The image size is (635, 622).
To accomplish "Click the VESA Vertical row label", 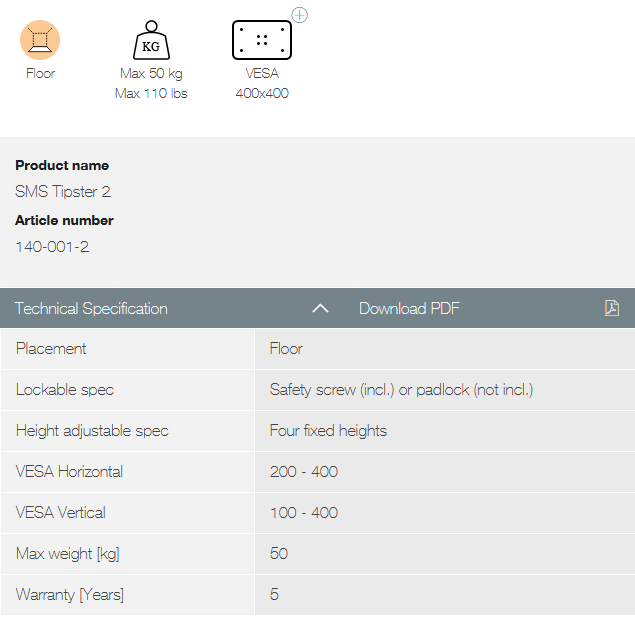I will [60, 513].
